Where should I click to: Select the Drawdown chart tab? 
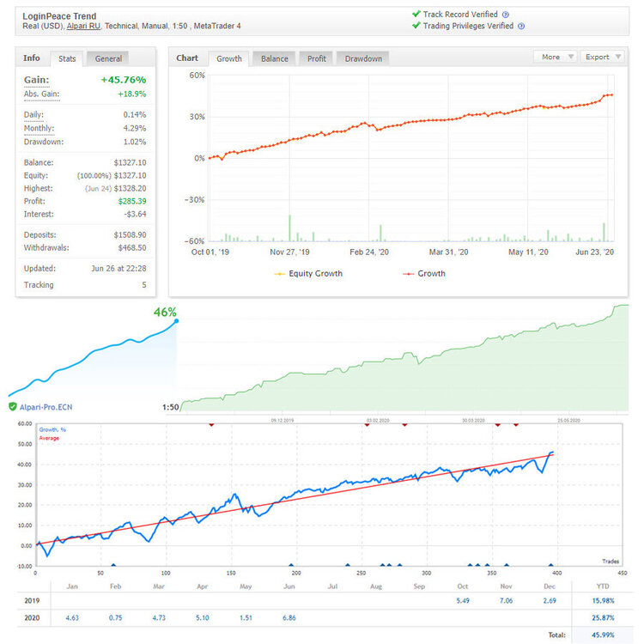click(363, 58)
